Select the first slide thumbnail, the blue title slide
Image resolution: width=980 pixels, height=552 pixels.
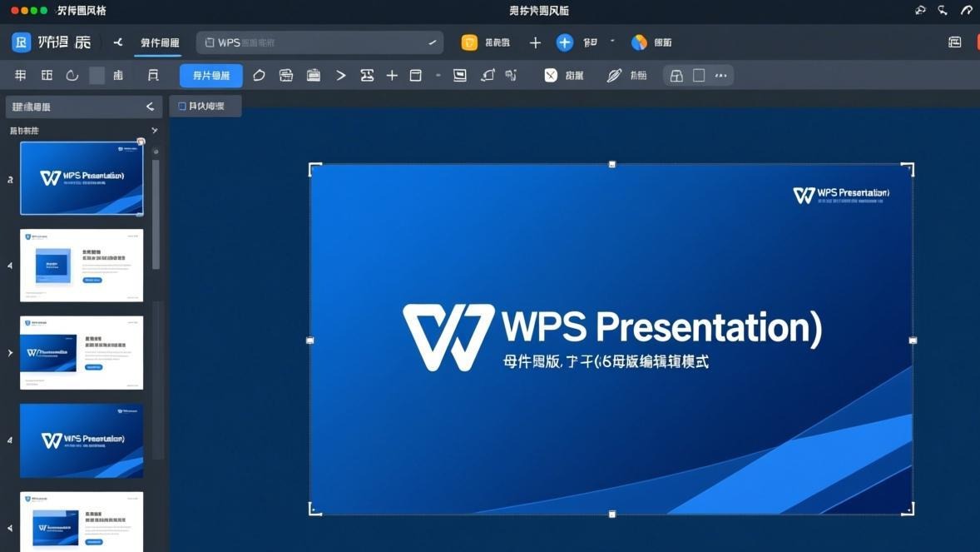pos(82,178)
